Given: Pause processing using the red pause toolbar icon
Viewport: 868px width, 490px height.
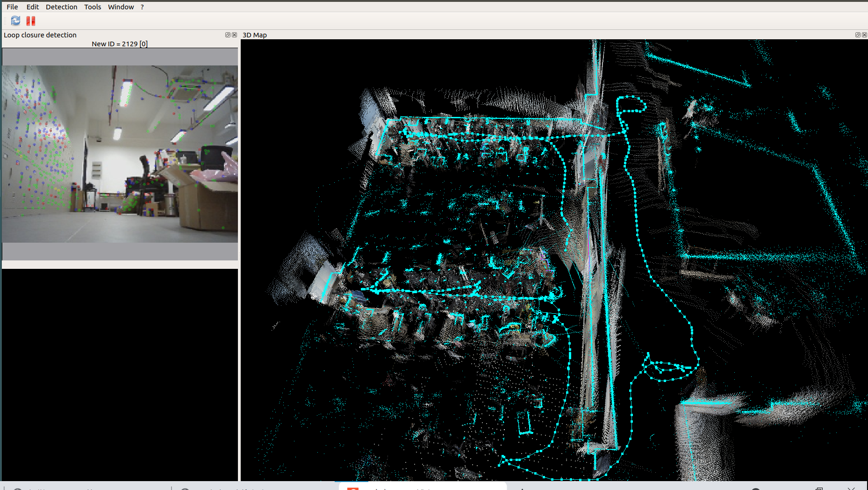Looking at the screenshot, I should [x=30, y=21].
